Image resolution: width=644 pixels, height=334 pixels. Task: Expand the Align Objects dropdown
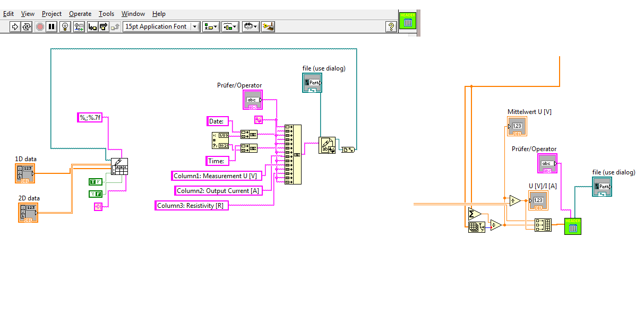click(211, 27)
